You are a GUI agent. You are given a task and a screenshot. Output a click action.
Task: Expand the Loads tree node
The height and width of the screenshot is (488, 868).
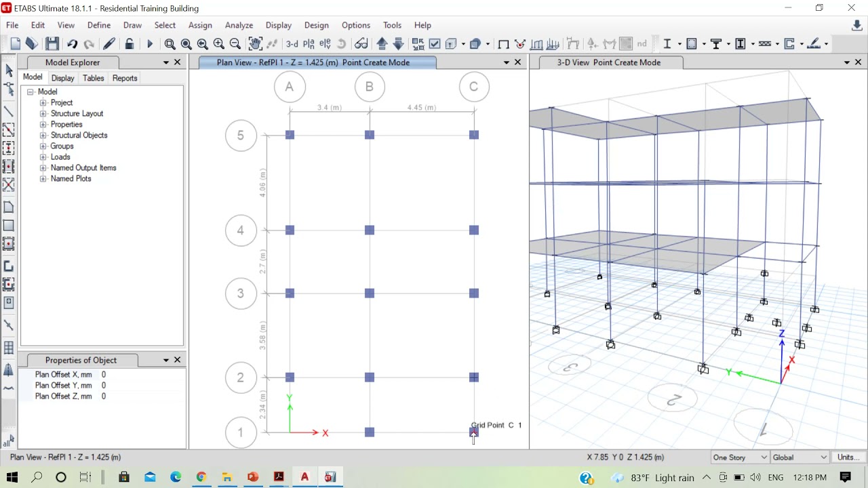(x=43, y=157)
